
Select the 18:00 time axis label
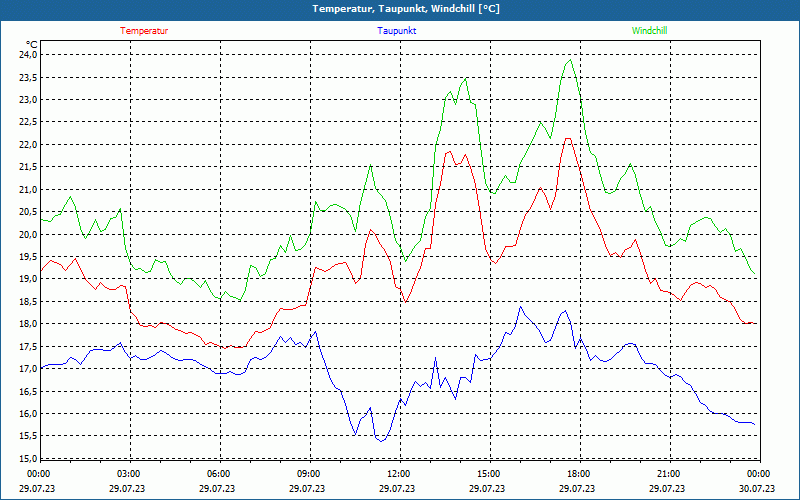pyautogui.click(x=578, y=474)
